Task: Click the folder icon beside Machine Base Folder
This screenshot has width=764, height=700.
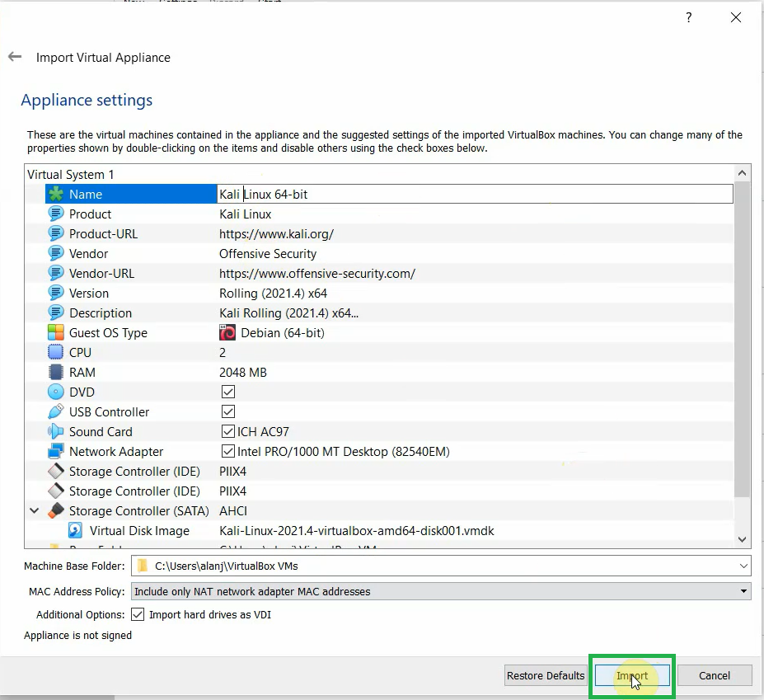Action: [142, 566]
